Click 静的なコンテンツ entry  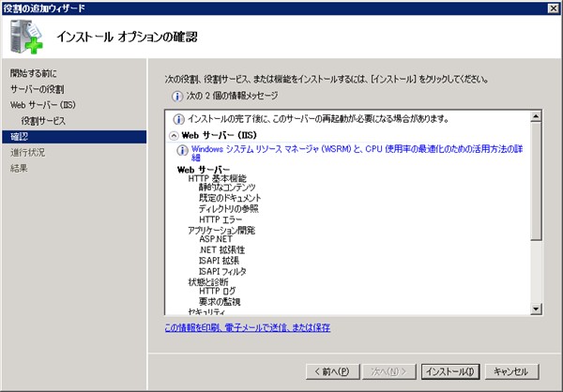(227, 187)
